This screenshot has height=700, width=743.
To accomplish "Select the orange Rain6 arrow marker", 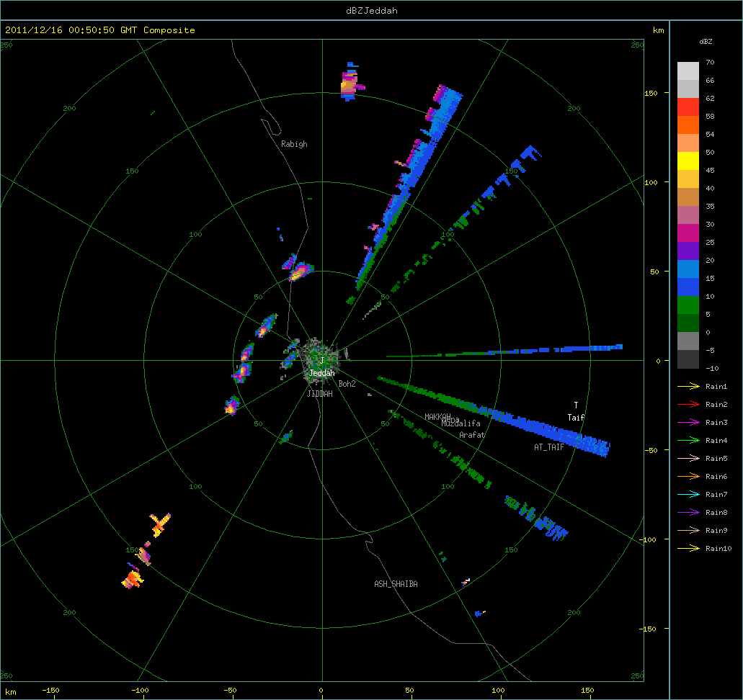I will 688,477.
